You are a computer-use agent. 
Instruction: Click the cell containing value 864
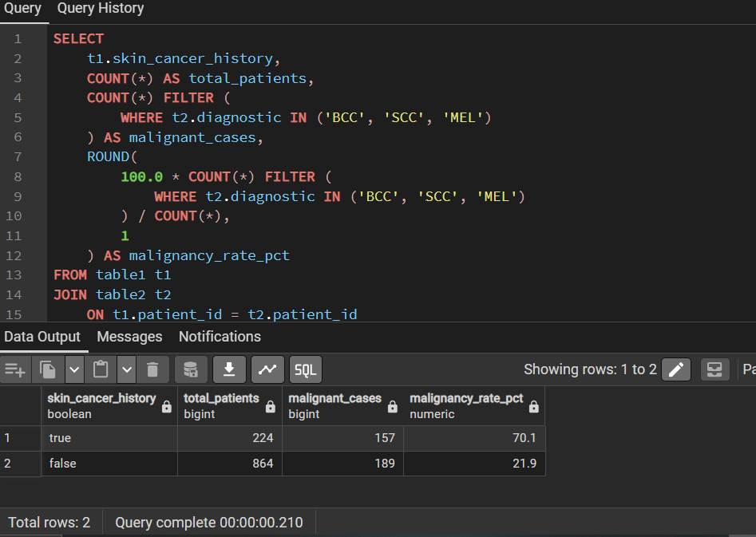[x=229, y=464]
